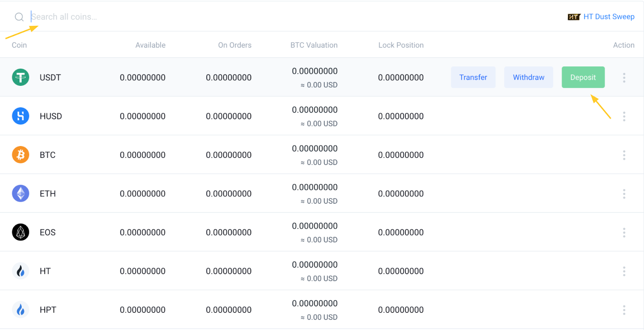644x330 pixels.
Task: Click the Action column header
Action: [624, 45]
